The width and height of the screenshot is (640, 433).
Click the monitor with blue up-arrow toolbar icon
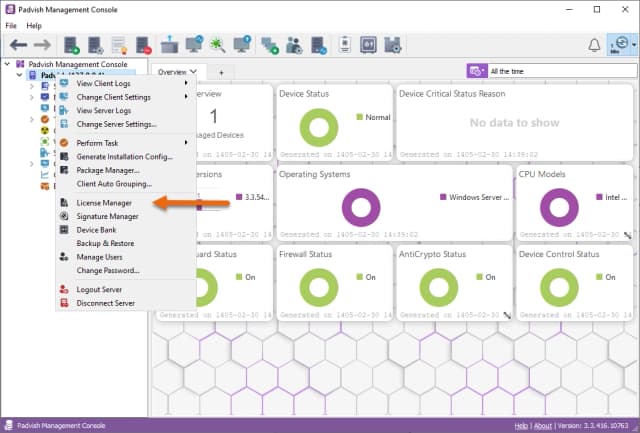[242, 45]
